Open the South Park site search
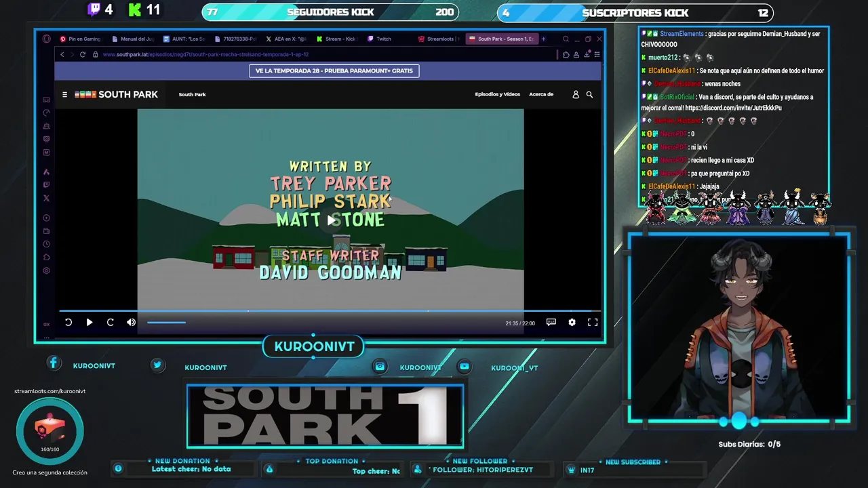868x488 pixels. click(x=589, y=95)
